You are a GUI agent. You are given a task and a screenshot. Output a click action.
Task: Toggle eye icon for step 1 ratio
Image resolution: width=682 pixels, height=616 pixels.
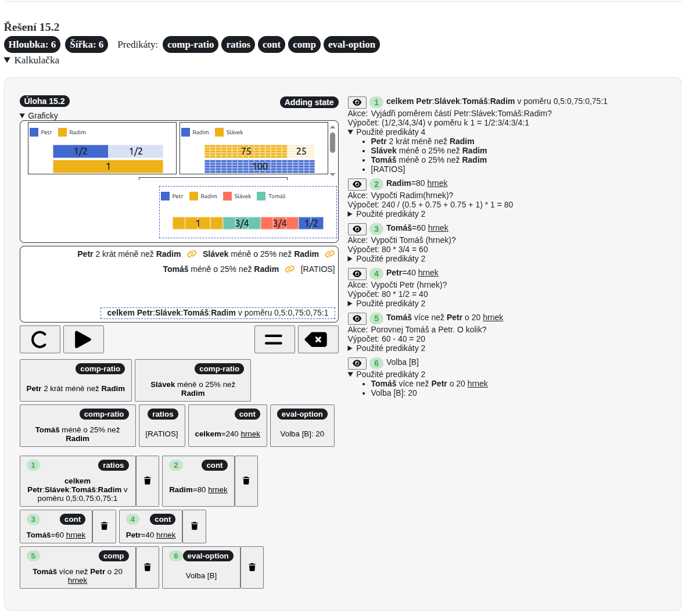tap(357, 102)
